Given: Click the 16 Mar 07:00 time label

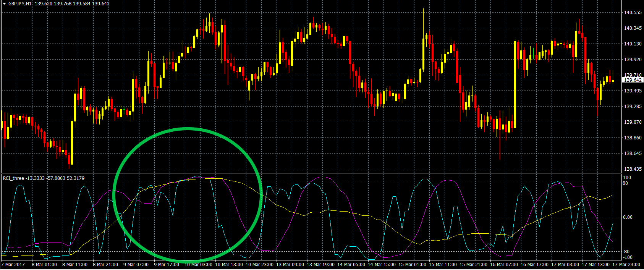Looking at the screenshot, I should click(504, 265).
